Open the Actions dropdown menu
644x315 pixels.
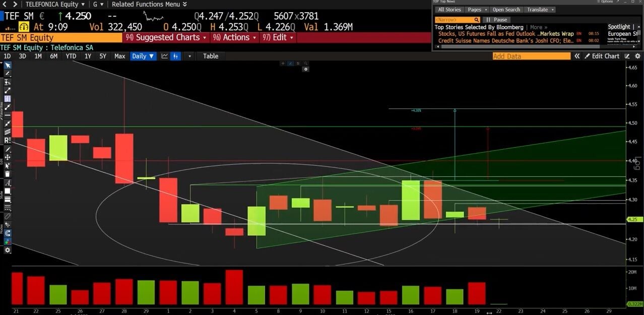click(x=234, y=37)
